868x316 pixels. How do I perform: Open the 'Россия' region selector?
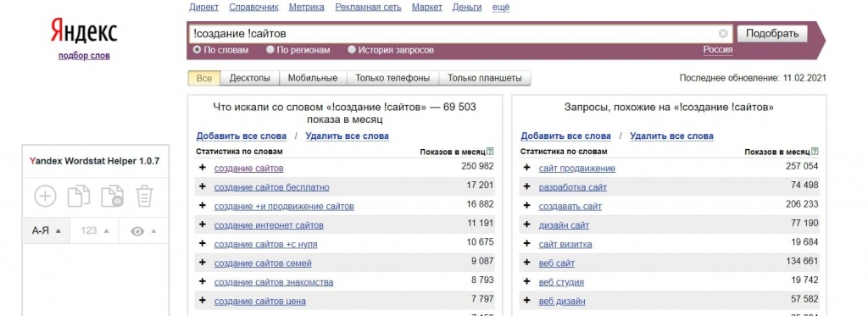tap(718, 50)
